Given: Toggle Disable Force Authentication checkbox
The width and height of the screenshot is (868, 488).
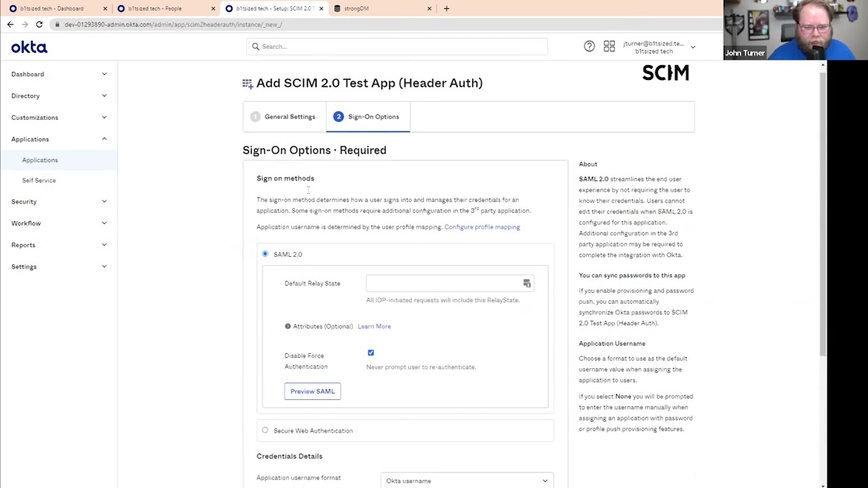Looking at the screenshot, I should (x=371, y=353).
